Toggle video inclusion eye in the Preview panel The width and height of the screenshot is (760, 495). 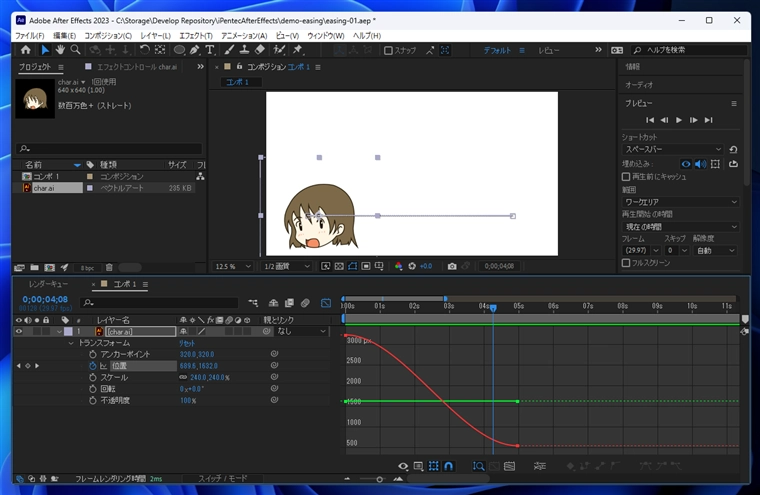click(x=686, y=164)
